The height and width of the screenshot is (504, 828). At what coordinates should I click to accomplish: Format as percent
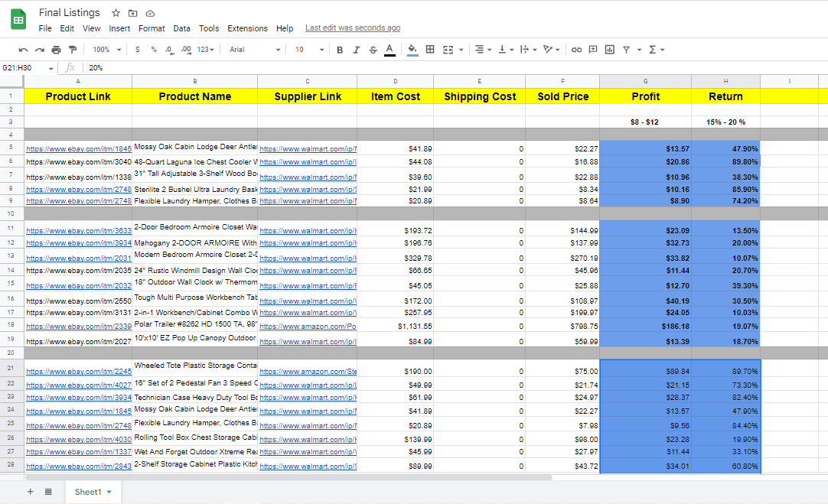coord(154,50)
